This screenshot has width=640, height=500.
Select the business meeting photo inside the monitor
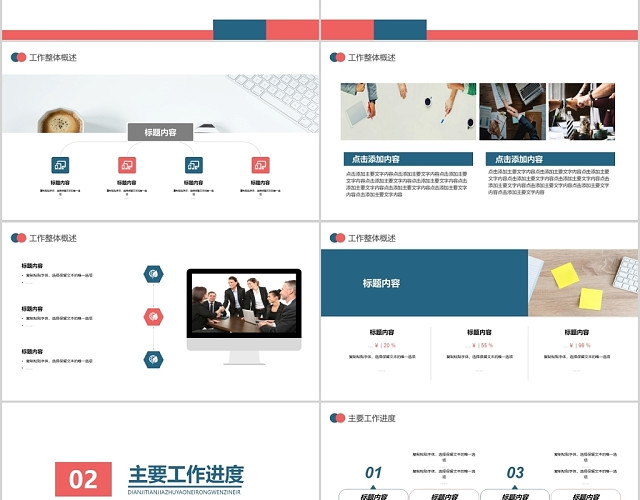(244, 303)
